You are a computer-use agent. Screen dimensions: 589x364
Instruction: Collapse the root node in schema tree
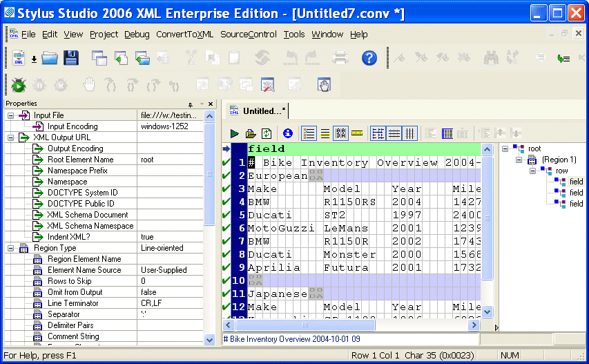coord(505,149)
